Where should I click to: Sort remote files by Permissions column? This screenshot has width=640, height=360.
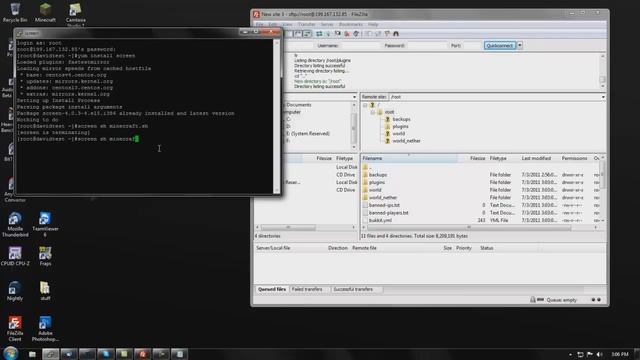click(575, 158)
